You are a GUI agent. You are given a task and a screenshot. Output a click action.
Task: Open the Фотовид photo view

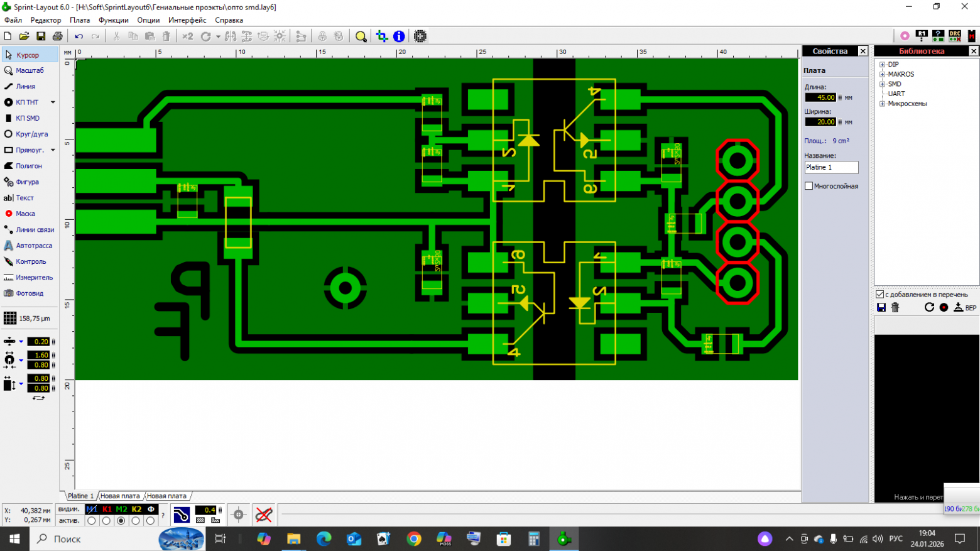[x=30, y=293]
